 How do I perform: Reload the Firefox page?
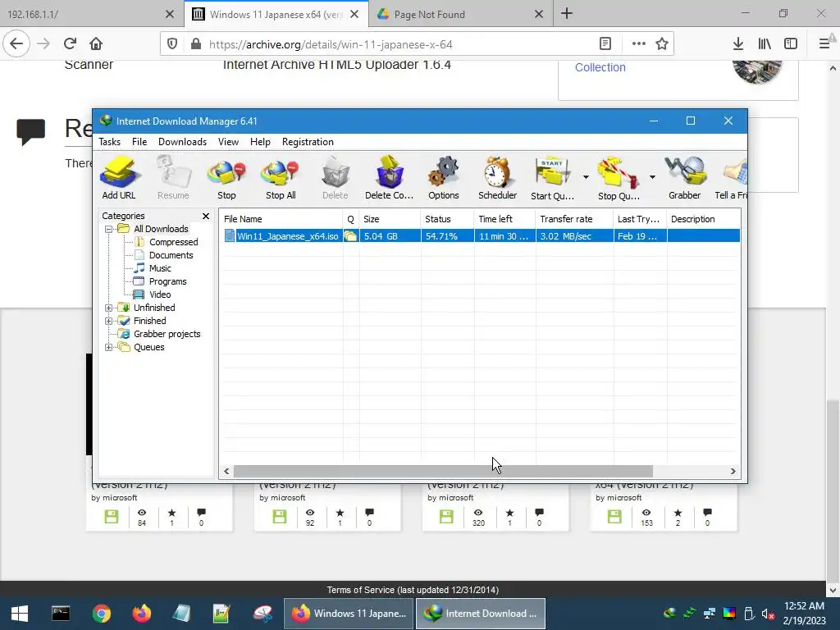70,43
